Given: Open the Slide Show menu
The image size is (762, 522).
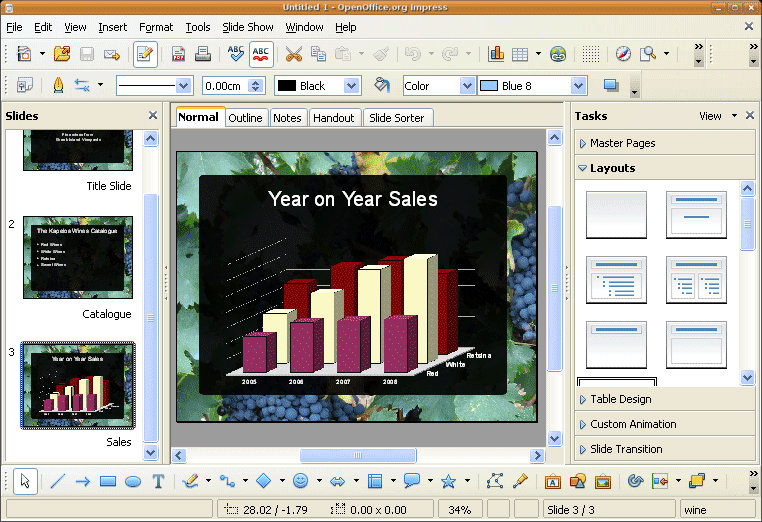Looking at the screenshot, I should (x=247, y=27).
